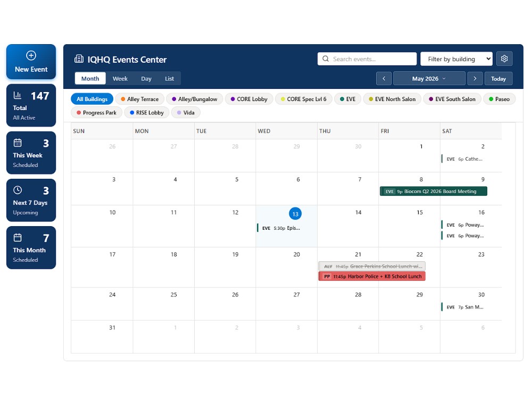Switch to the Day view tab
This screenshot has height=399, width=532.
tap(146, 78)
